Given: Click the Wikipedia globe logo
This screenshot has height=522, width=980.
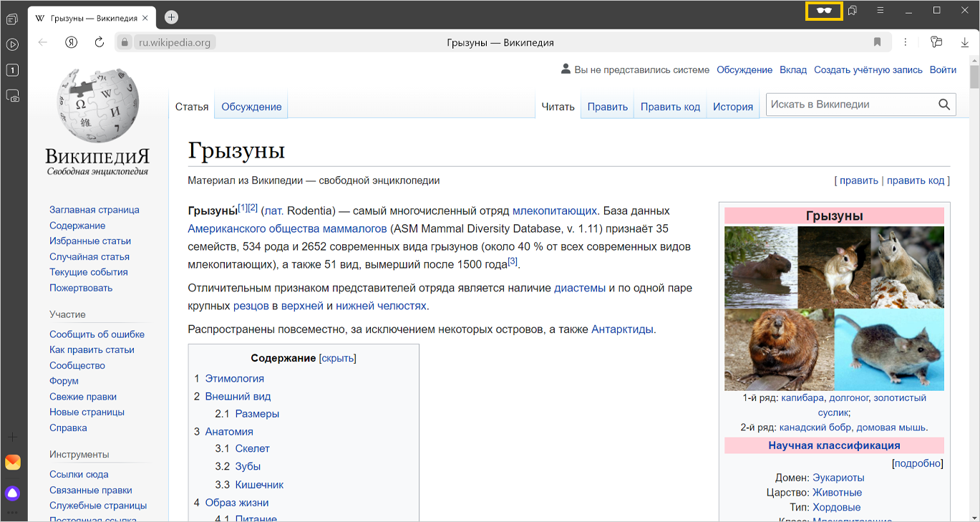Looking at the screenshot, I should [97, 106].
